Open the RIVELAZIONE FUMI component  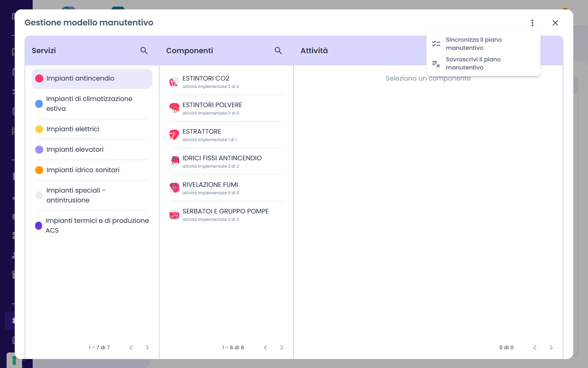coord(226,188)
